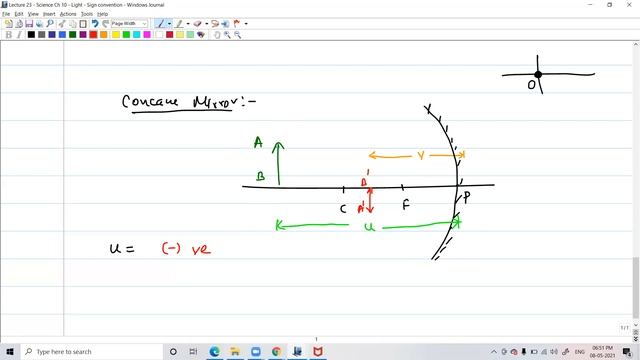
Task: Pick the dark blue color swatch
Action: point(52,35)
